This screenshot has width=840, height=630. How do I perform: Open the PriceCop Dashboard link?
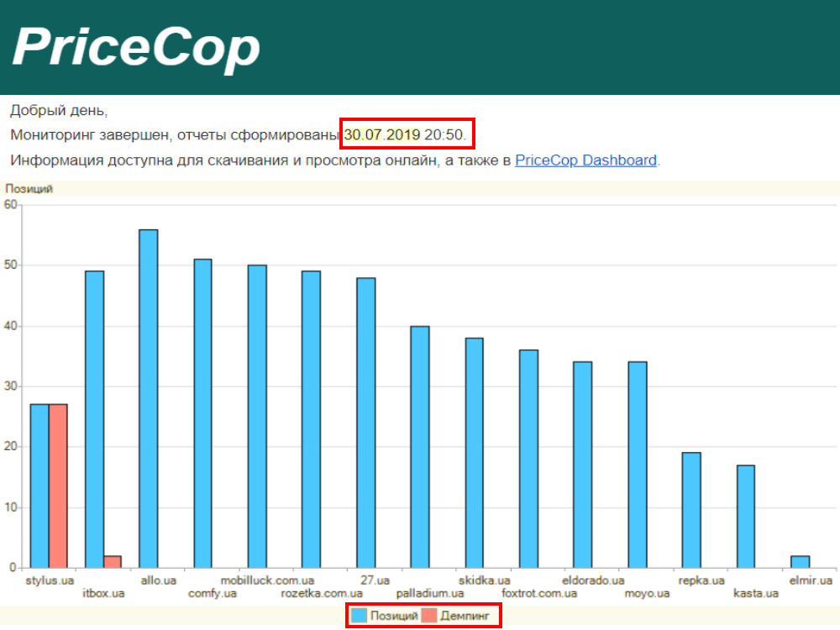click(585, 160)
